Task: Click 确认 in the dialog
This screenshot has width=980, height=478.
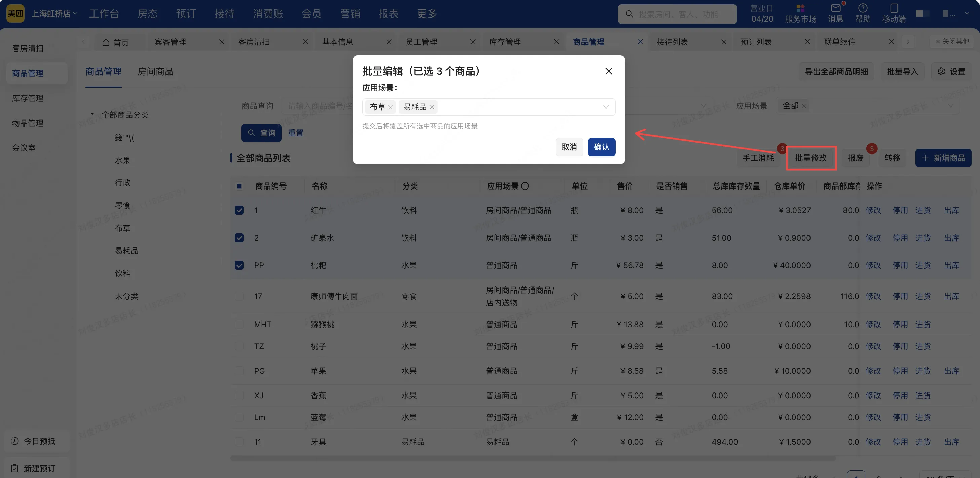Action: click(x=601, y=147)
